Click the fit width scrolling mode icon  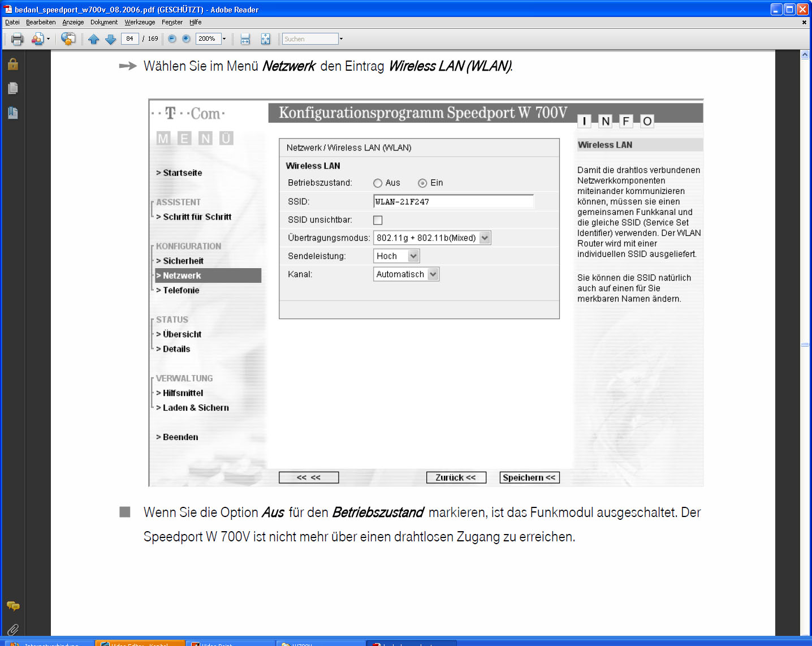tap(245, 39)
